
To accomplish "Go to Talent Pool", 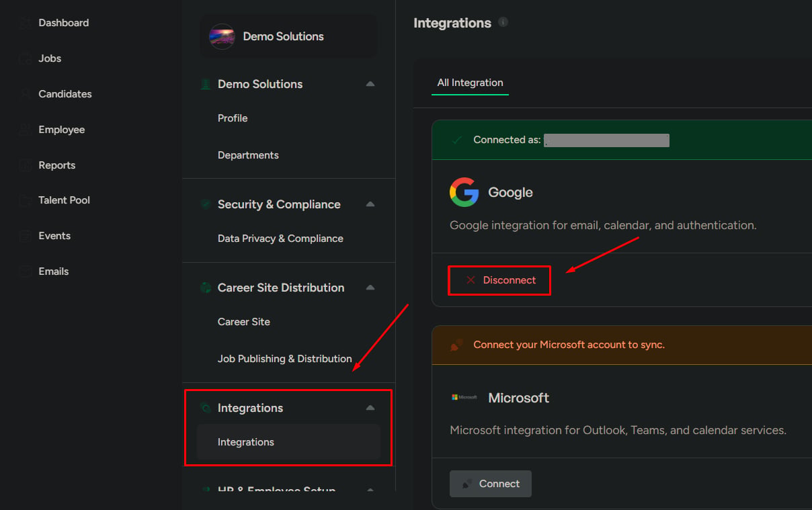I will [x=65, y=200].
